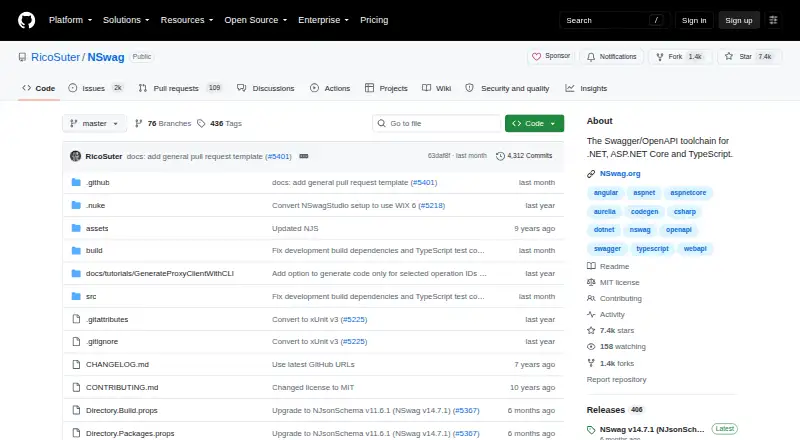The height and width of the screenshot is (440, 800).
Task: Open the 4,312 Commits history
Action: pyautogui.click(x=524, y=156)
